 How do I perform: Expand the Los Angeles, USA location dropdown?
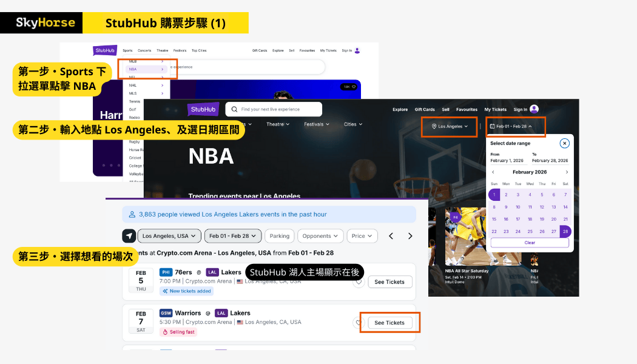pyautogui.click(x=169, y=236)
